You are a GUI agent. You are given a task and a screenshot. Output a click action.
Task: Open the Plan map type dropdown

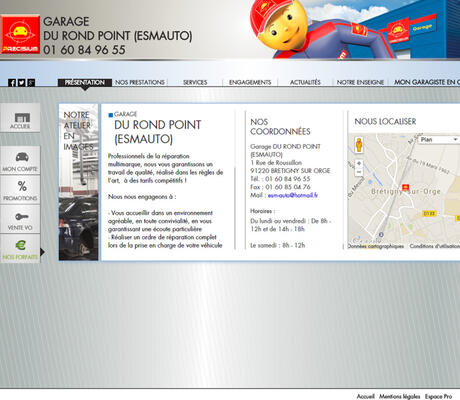click(439, 140)
